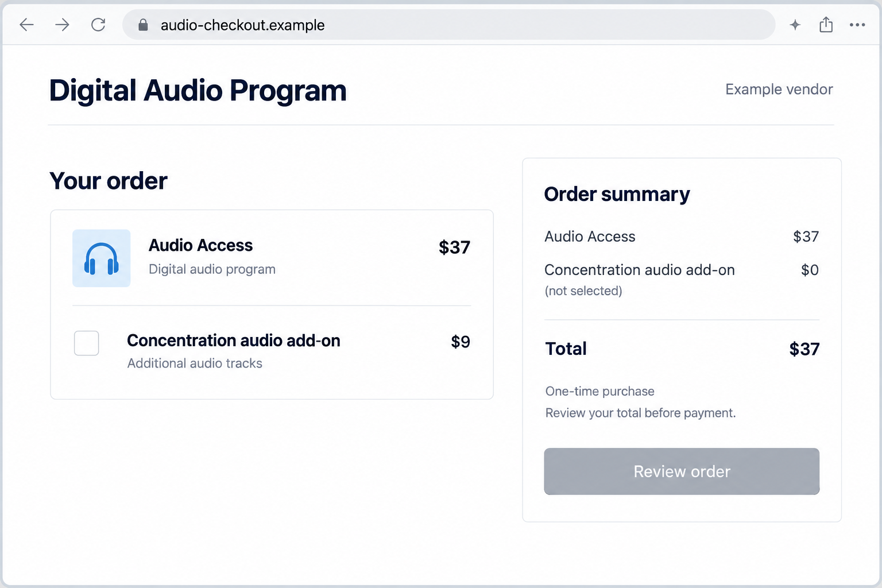Click the browser forward arrow
This screenshot has height=588, width=882.
63,25
